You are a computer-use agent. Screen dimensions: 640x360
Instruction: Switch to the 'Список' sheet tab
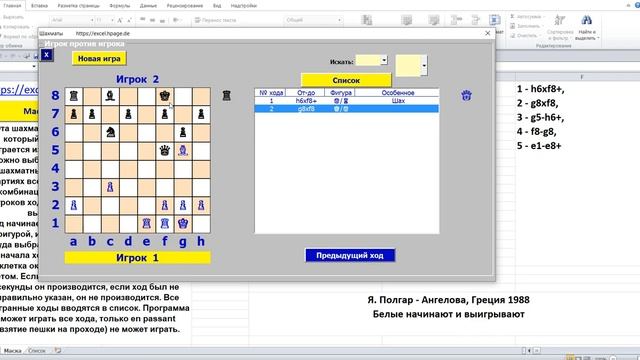(37, 351)
